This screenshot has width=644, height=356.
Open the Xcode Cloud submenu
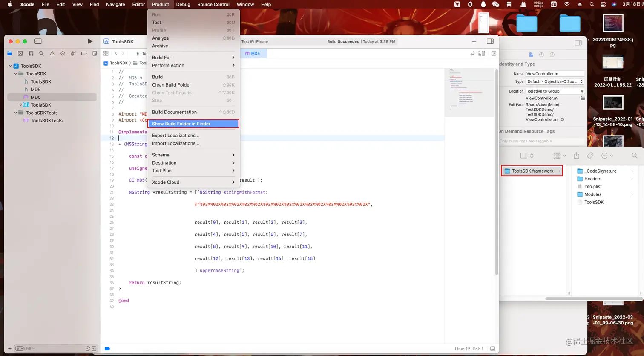[x=193, y=182]
